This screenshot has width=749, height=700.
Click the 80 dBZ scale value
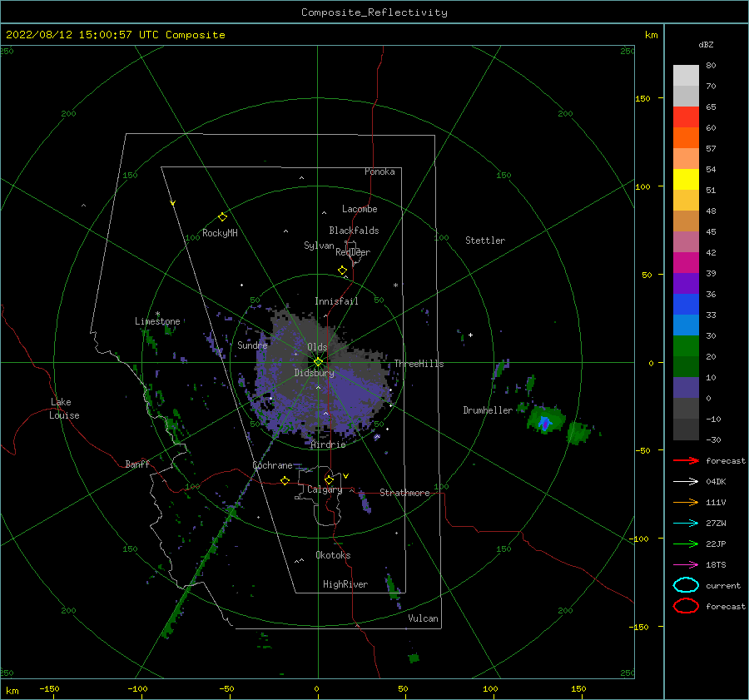(711, 66)
